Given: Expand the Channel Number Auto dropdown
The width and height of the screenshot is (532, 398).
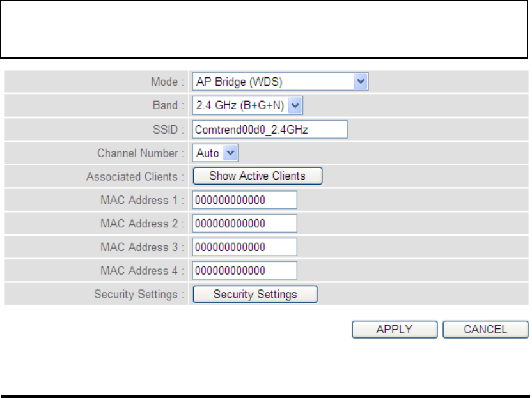Looking at the screenshot, I should pyautogui.click(x=215, y=153).
